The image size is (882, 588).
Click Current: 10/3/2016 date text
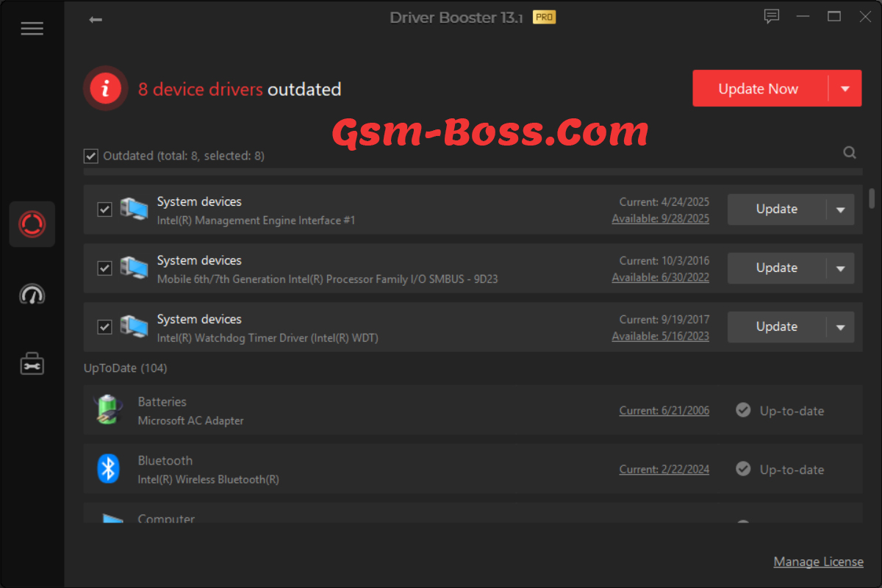664,260
